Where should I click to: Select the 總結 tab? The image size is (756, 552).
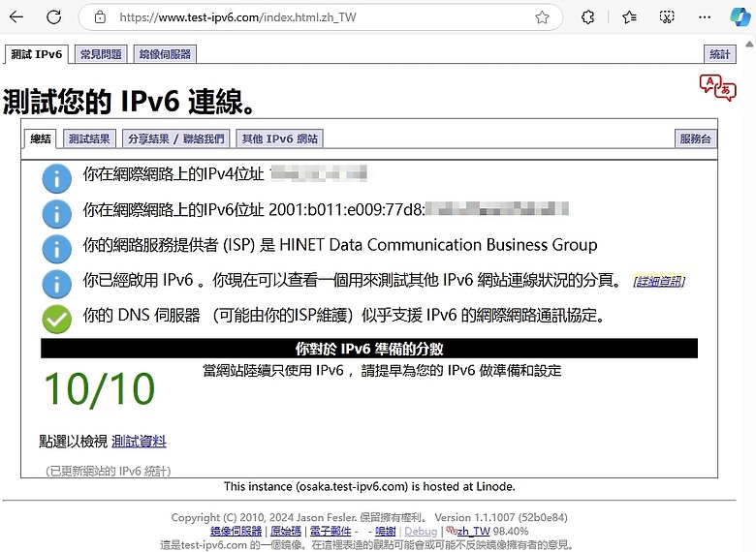(41, 138)
